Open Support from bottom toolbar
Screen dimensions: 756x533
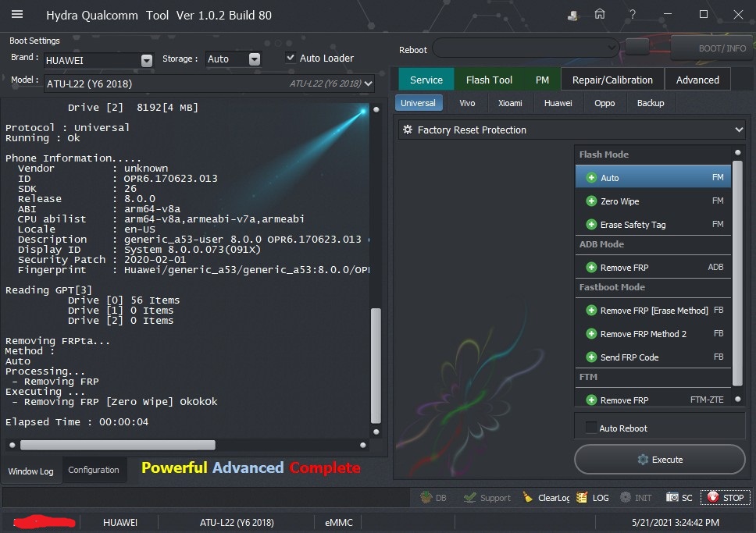487,497
